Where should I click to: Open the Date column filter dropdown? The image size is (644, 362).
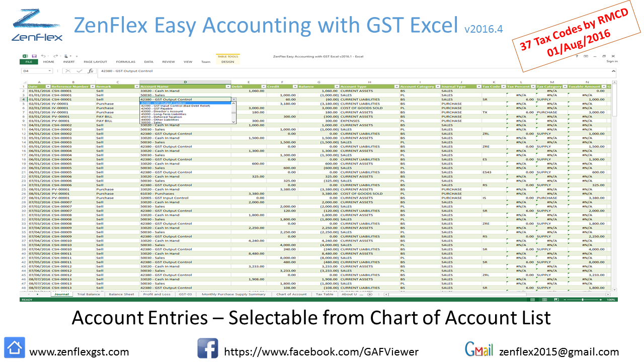tap(48, 86)
